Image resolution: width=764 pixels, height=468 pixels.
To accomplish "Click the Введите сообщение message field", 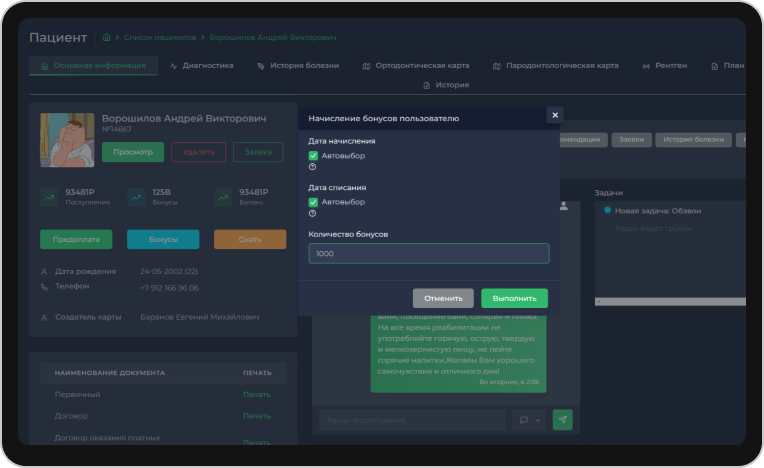I will [x=412, y=420].
